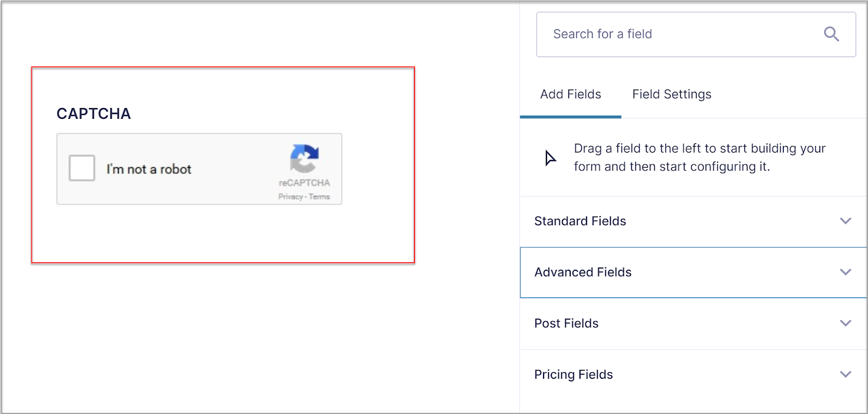Switch to the Field Settings tab
This screenshot has height=414, width=868.
[672, 94]
